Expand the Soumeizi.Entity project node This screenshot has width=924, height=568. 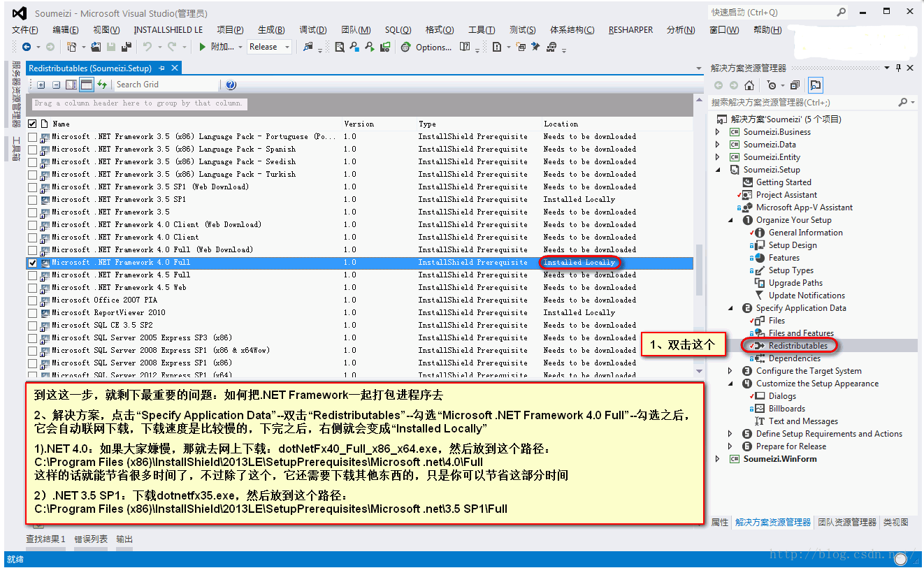point(717,157)
